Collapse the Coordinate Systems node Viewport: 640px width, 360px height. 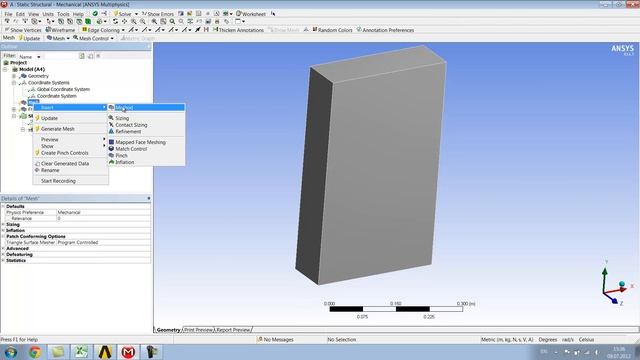coord(14,82)
